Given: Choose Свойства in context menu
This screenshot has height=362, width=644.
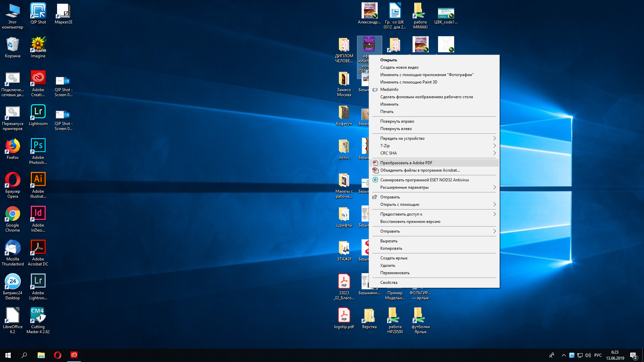Looking at the screenshot, I should pos(434,283).
